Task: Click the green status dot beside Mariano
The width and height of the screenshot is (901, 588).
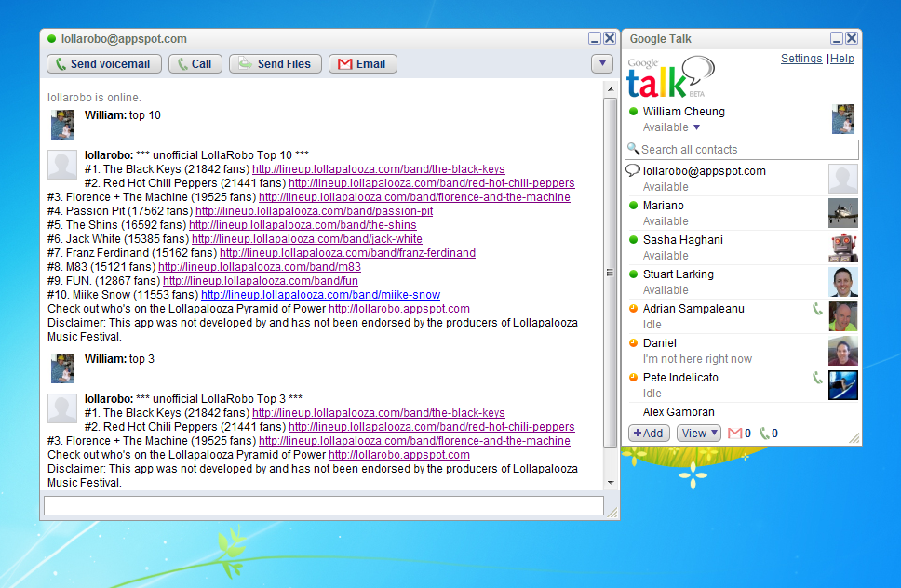Action: (x=633, y=205)
